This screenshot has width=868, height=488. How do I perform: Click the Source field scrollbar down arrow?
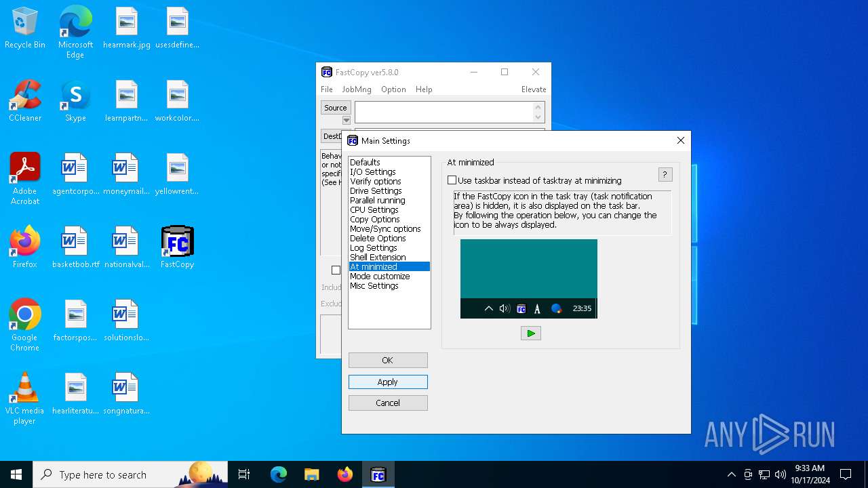(x=538, y=117)
